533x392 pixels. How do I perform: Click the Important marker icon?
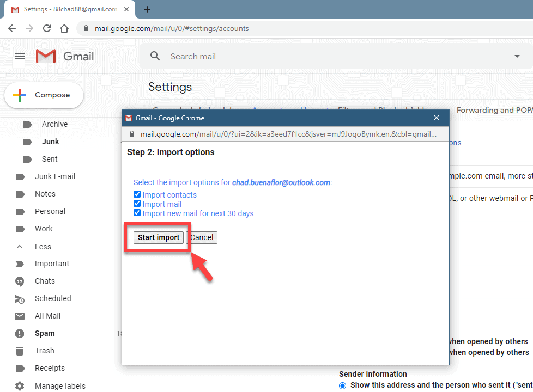(x=20, y=264)
